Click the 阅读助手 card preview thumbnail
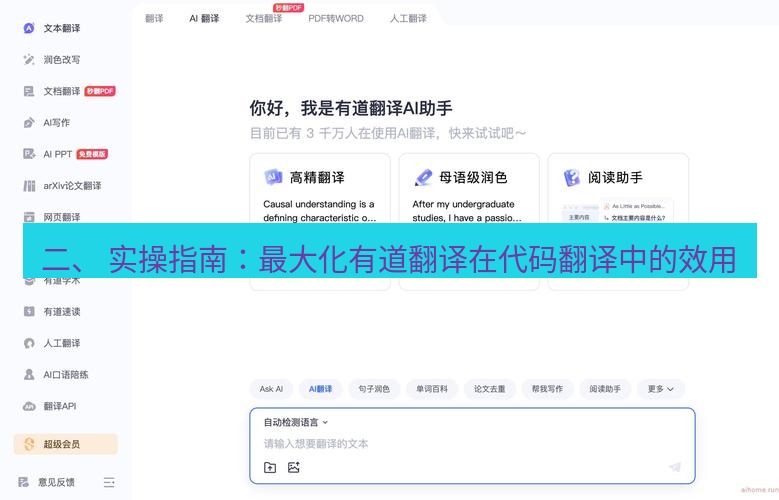 pyautogui.click(x=618, y=211)
